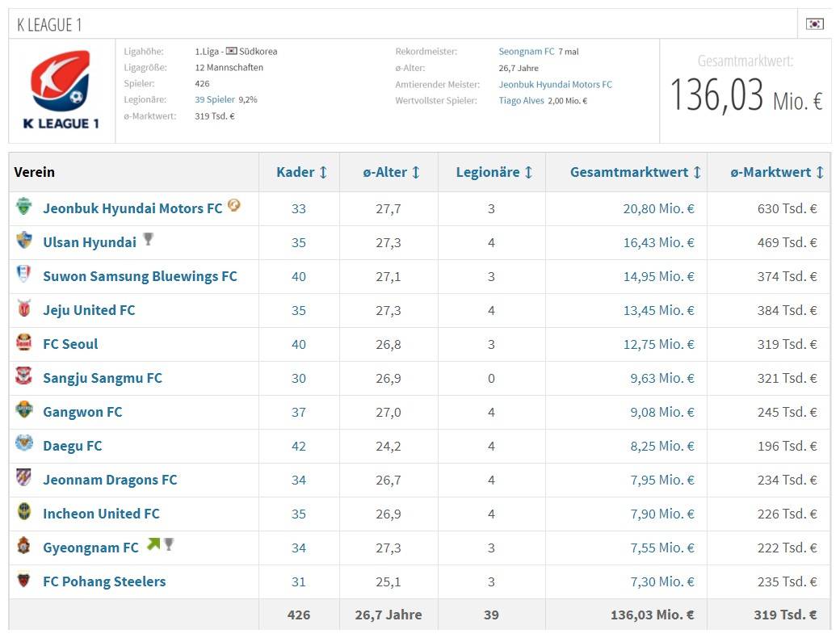This screenshot has height=638, width=840.
Task: Open the Seongnam FC record champion link
Action: pyautogui.click(x=526, y=52)
